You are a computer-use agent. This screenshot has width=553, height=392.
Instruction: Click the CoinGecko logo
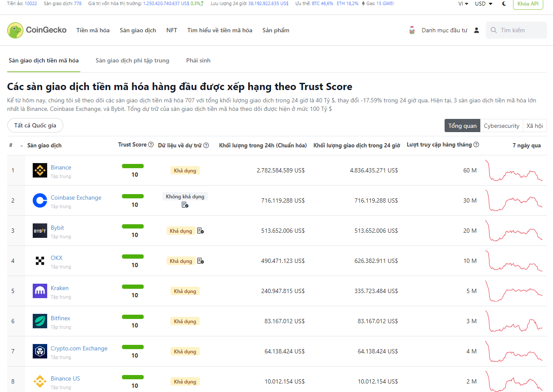pyautogui.click(x=37, y=30)
